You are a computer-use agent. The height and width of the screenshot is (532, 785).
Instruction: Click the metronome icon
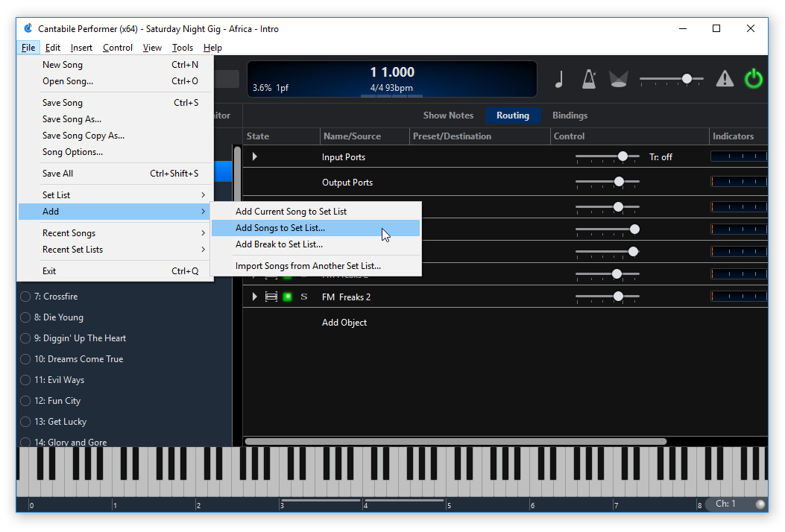click(x=589, y=79)
